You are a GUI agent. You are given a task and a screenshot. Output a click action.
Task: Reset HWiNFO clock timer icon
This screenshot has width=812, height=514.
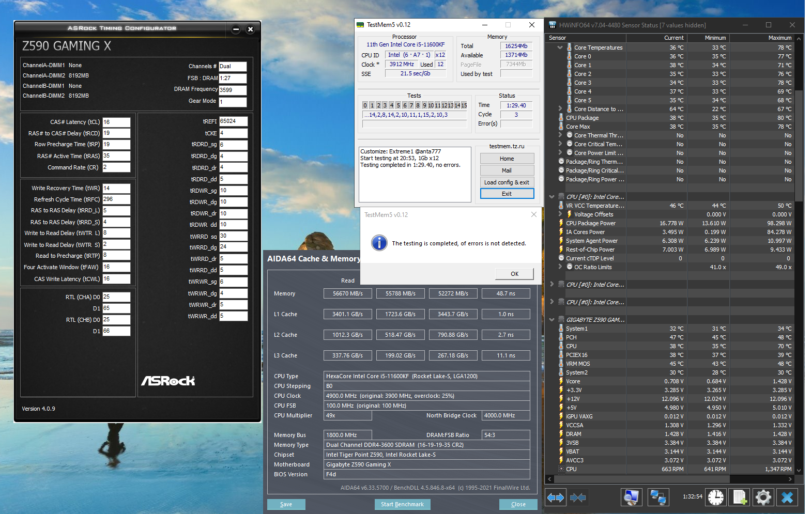pyautogui.click(x=716, y=497)
